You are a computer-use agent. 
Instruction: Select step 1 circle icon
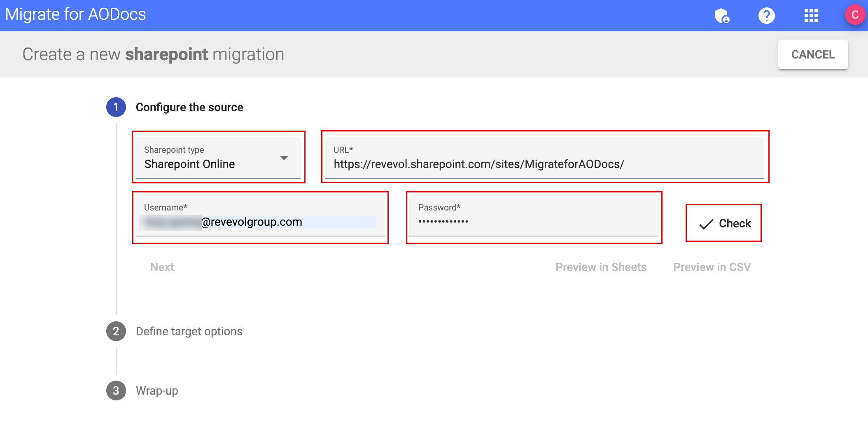click(116, 107)
